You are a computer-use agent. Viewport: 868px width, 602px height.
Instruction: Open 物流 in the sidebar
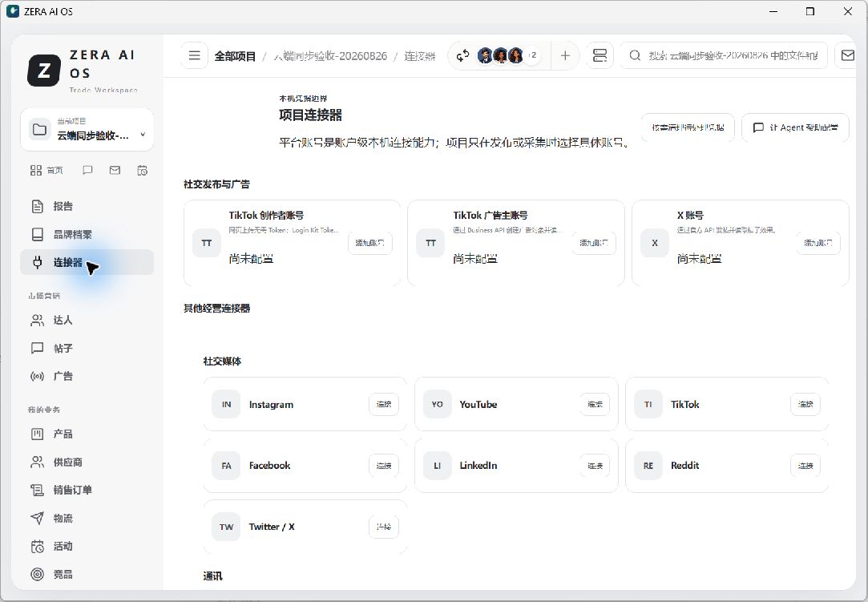(87, 518)
